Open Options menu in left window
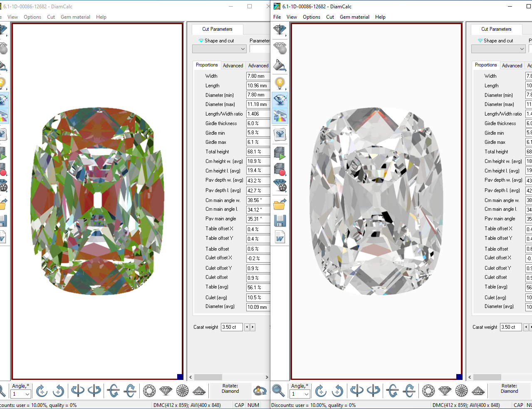 (x=32, y=17)
